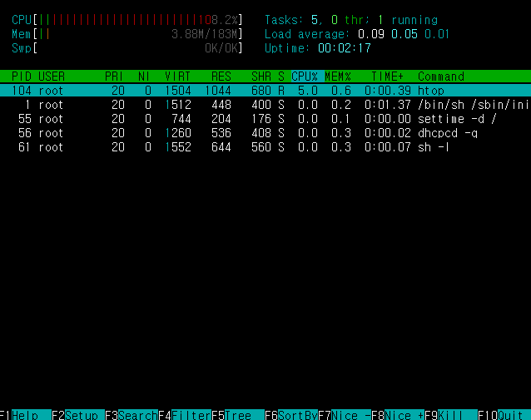Image resolution: width=531 pixels, height=420 pixels.
Task: Select the settime -d / process row
Action: coord(265,119)
